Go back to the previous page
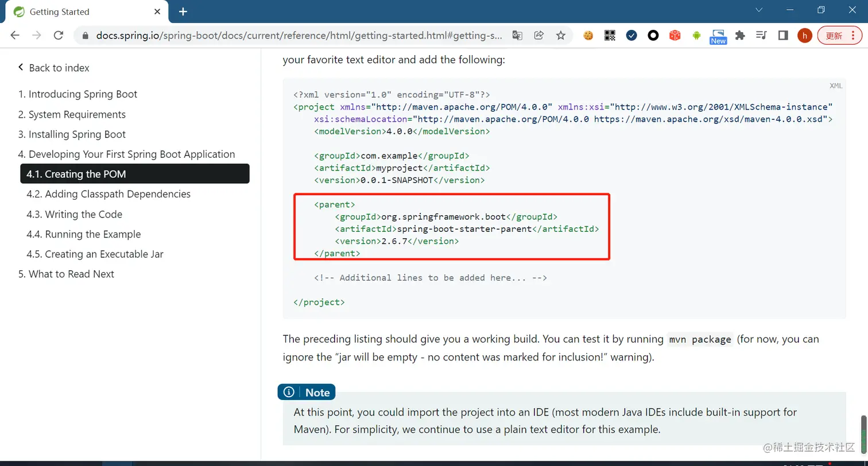Image resolution: width=868 pixels, height=466 pixels. coord(15,35)
